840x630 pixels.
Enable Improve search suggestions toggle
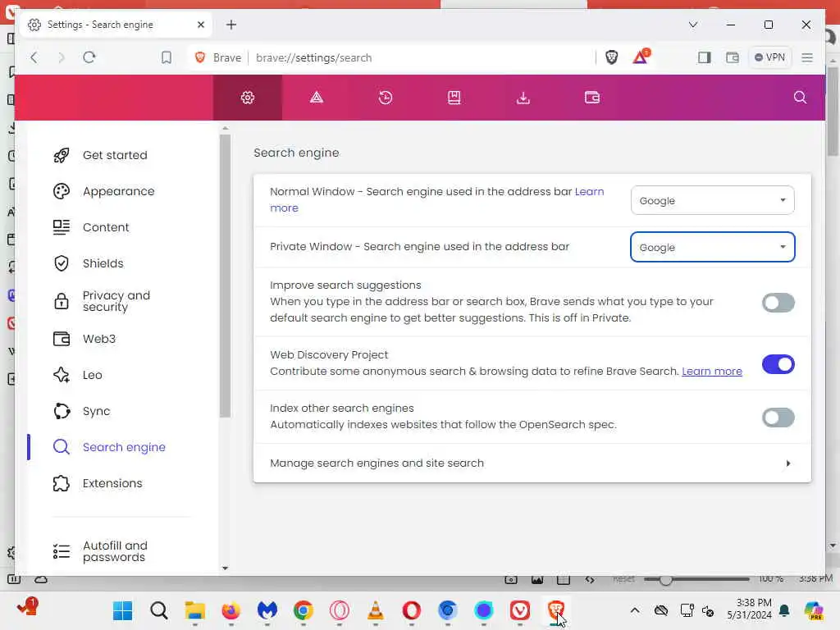point(778,303)
